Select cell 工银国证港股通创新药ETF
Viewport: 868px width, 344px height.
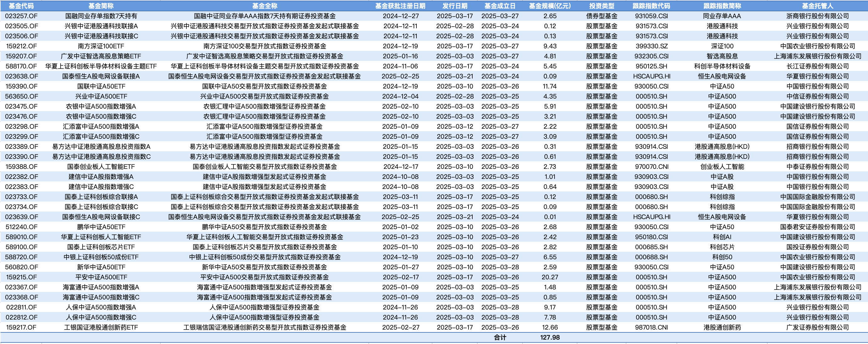[x=101, y=327]
